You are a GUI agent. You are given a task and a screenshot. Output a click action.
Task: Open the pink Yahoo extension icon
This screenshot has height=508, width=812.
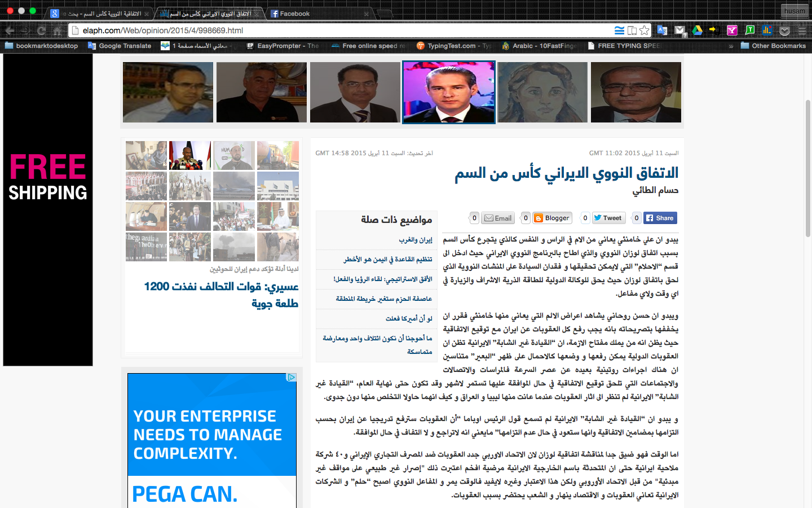[732, 30]
